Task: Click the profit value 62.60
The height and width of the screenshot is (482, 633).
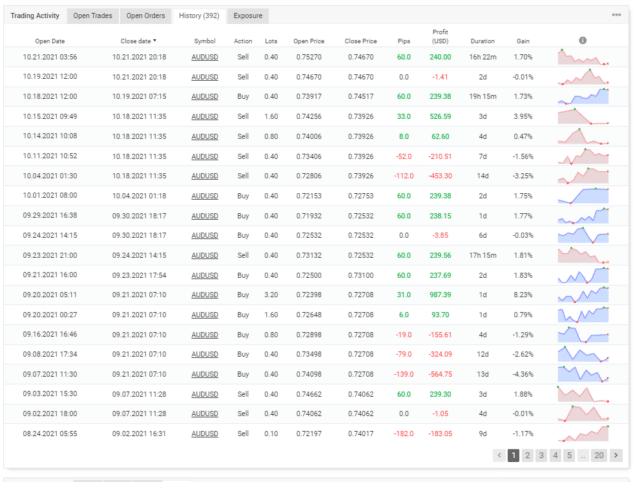Action: [440, 136]
